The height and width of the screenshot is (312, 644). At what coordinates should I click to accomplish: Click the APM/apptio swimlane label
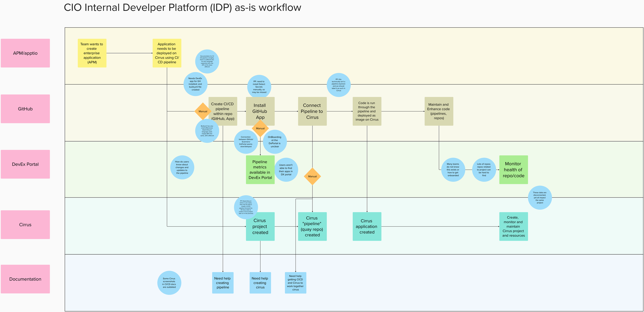click(25, 53)
